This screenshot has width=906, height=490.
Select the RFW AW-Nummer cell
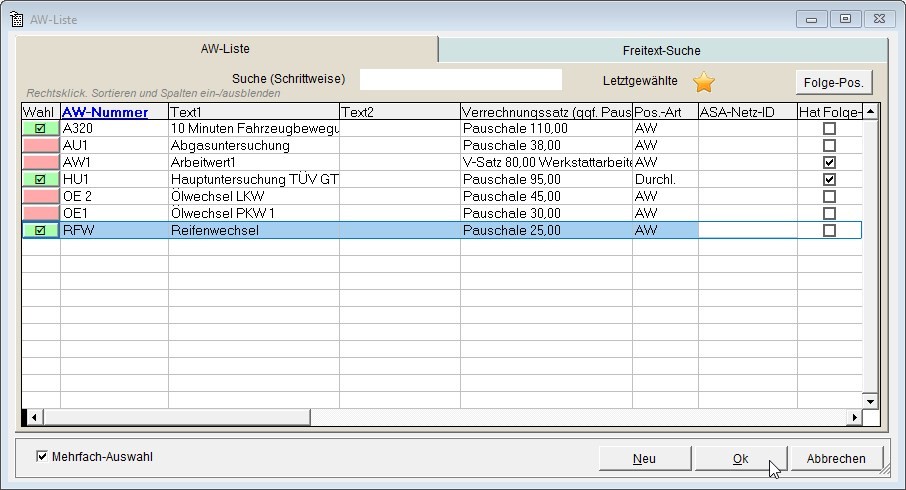click(x=114, y=230)
